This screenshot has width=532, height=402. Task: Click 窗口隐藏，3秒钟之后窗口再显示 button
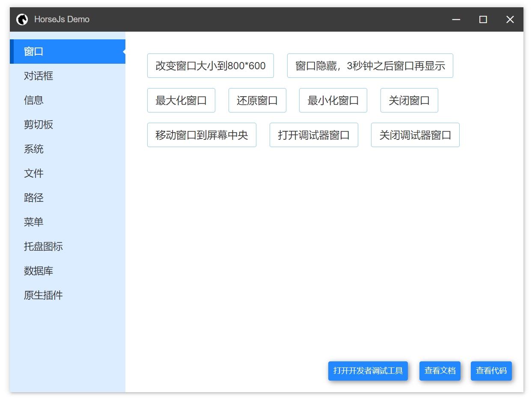click(x=370, y=66)
